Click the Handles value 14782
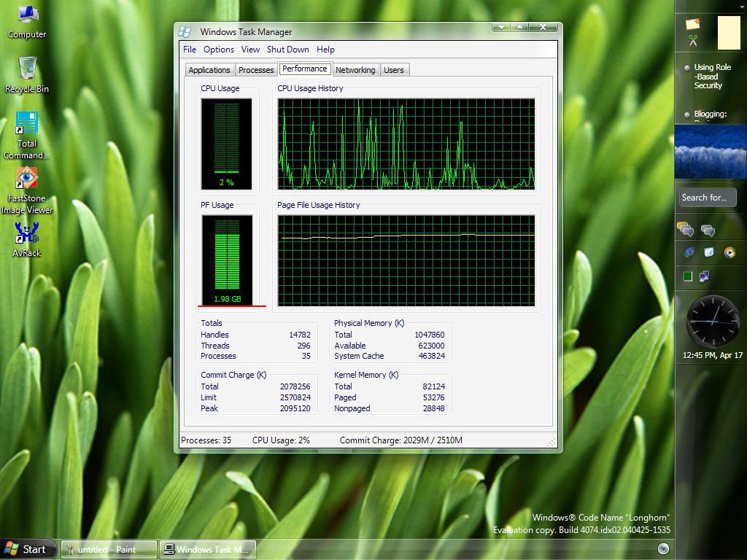The width and height of the screenshot is (747, 560). pos(300,335)
